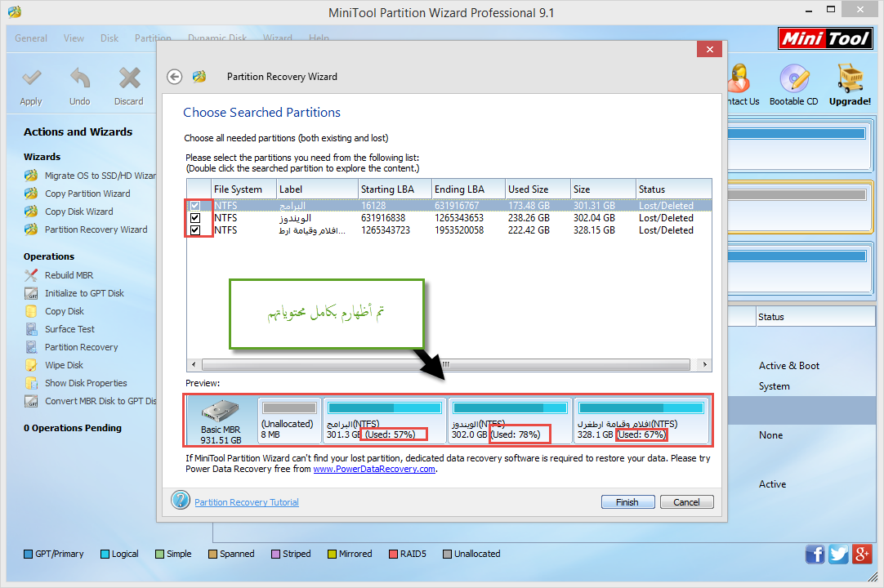This screenshot has width=884, height=588.
Task: Click the Copy Disk Wizard icon
Action: (31, 212)
